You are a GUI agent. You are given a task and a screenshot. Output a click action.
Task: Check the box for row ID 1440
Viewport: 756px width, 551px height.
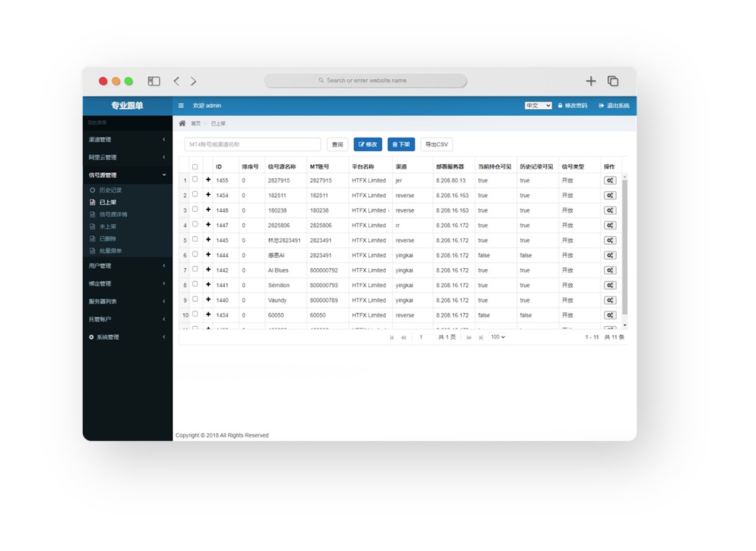tap(195, 299)
